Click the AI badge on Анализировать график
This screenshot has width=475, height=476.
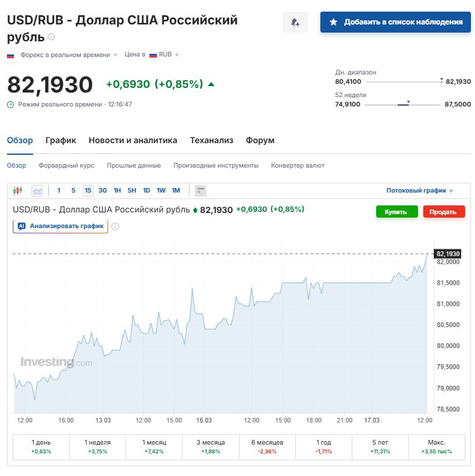(x=22, y=226)
